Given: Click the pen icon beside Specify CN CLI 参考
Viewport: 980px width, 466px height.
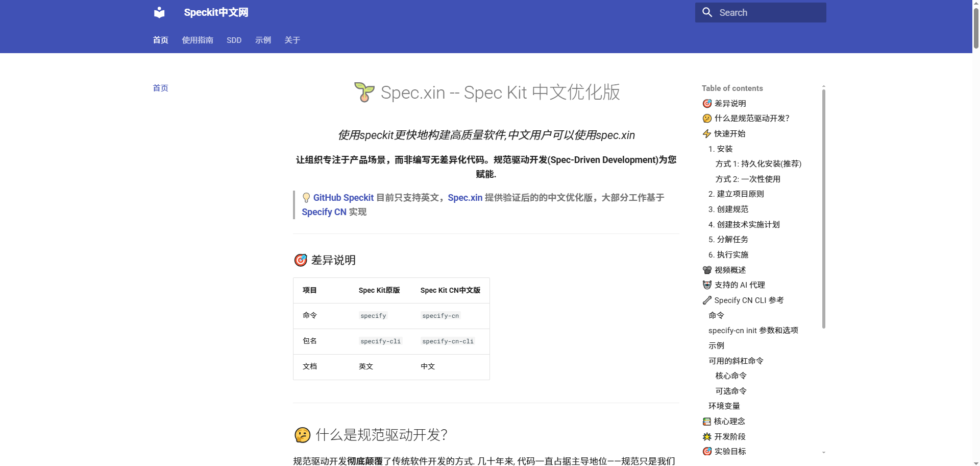Looking at the screenshot, I should (x=707, y=300).
